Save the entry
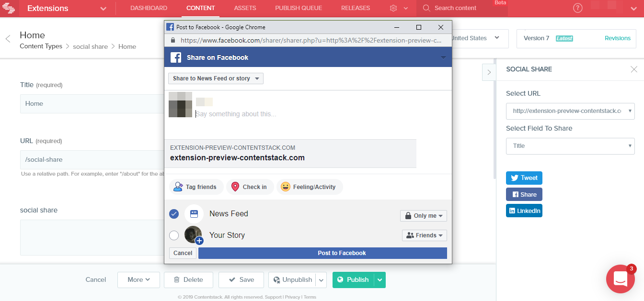The width and height of the screenshot is (644, 301). [x=241, y=280]
